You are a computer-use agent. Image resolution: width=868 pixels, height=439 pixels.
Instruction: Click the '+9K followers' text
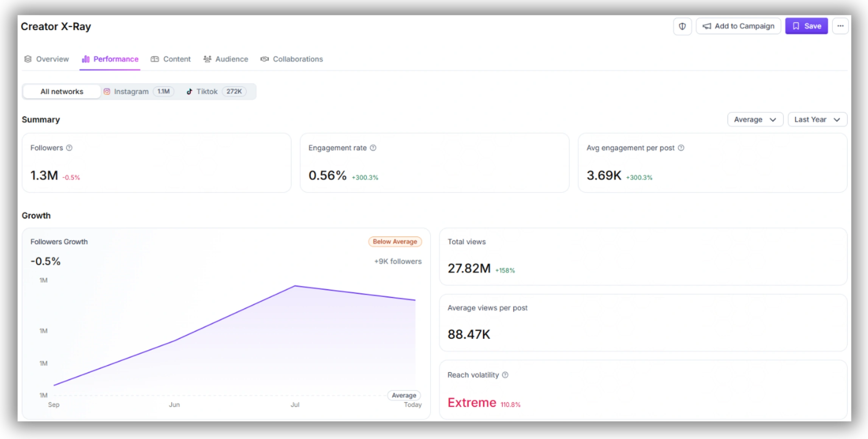(398, 262)
